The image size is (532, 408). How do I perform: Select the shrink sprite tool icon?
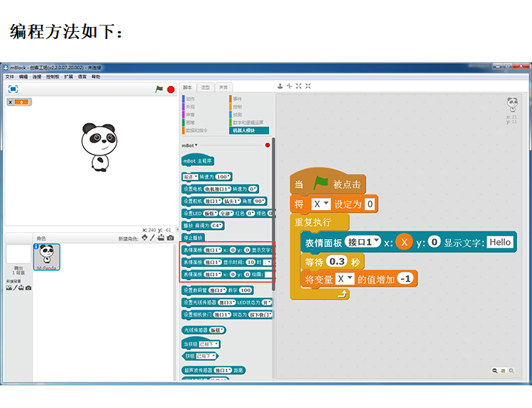pyautogui.click(x=308, y=87)
